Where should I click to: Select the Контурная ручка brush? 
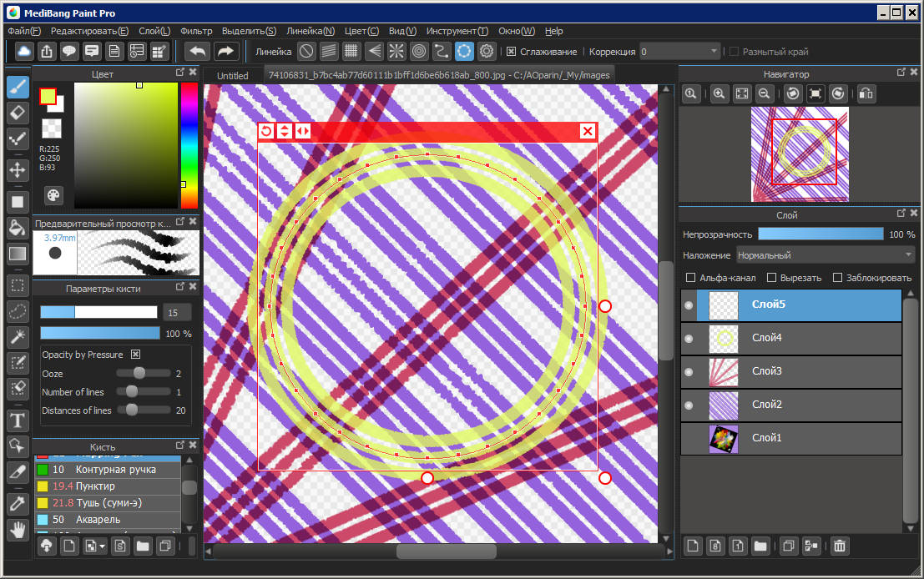(109, 470)
